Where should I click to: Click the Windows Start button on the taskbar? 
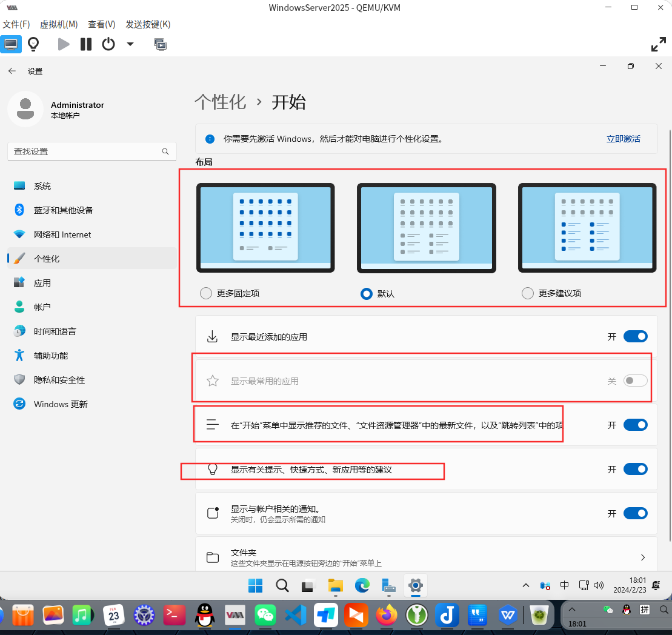point(256,585)
